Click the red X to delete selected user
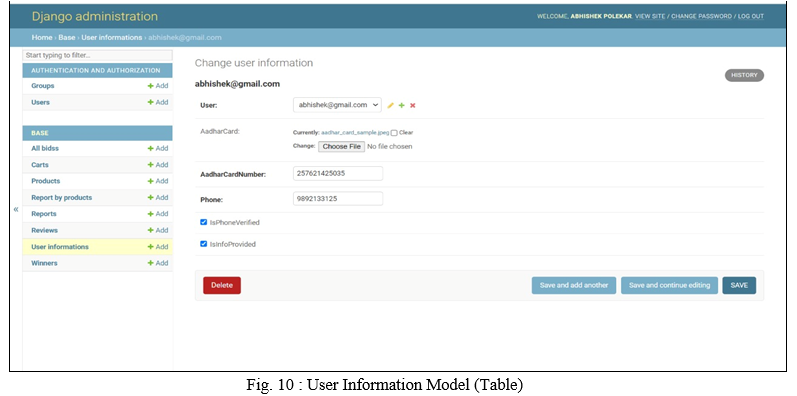The width and height of the screenshot is (797, 396). [413, 105]
